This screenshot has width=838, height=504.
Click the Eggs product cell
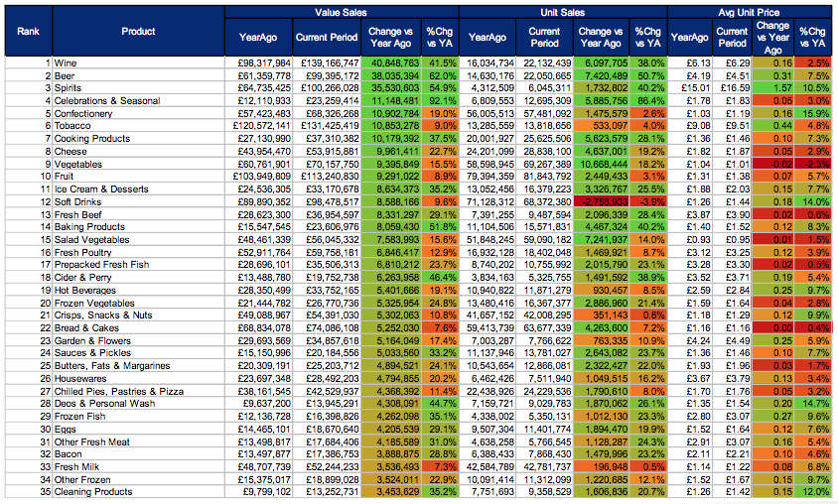pos(138,430)
